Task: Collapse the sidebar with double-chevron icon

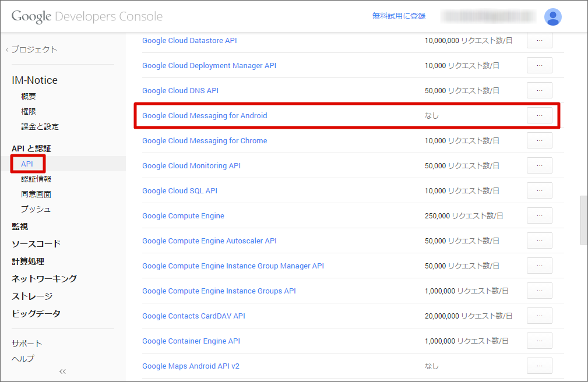Action: click(62, 372)
